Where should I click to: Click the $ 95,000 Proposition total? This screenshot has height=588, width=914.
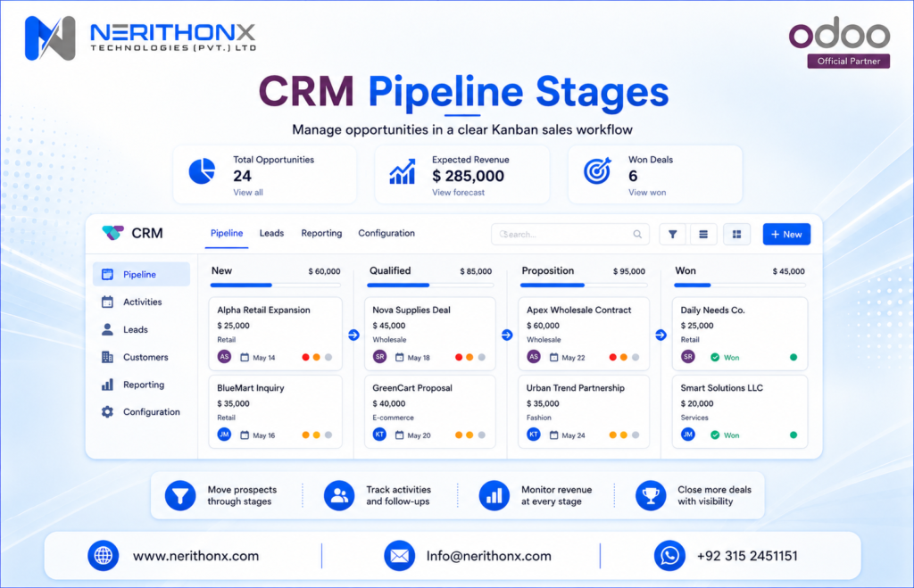click(x=629, y=271)
